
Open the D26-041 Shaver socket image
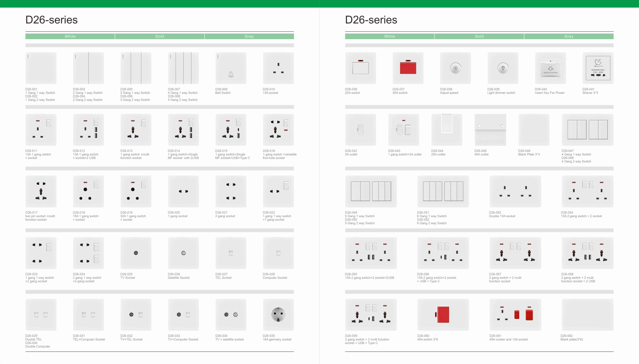pos(598,68)
